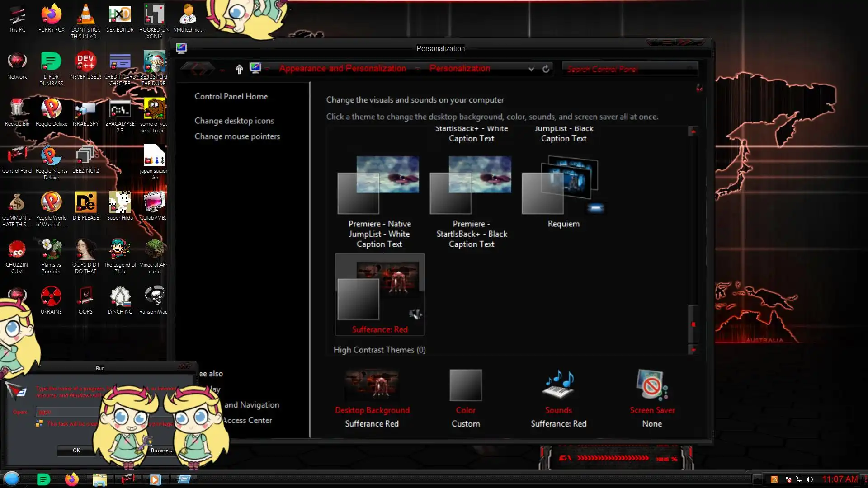
Task: Click the volume icon in system tray
Action: 810,479
